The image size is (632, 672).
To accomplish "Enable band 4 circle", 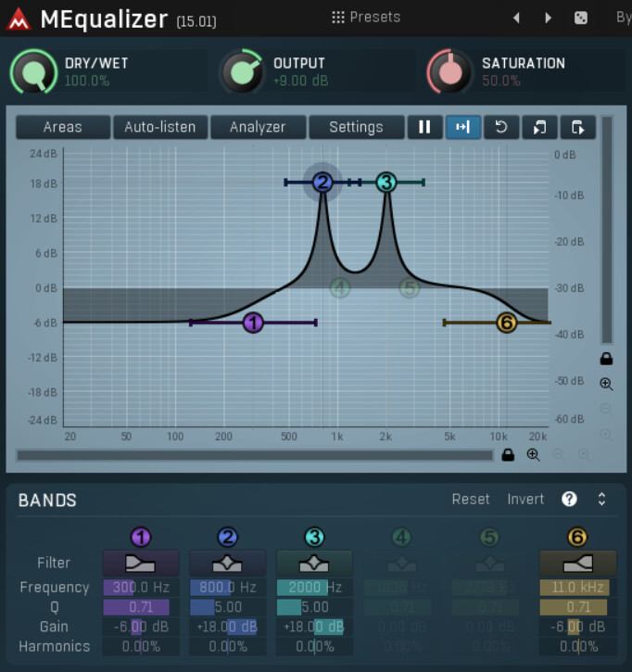I will (401, 537).
